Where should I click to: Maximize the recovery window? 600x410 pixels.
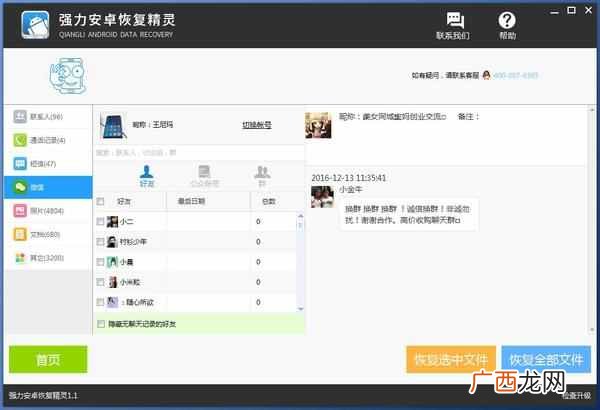[571, 10]
